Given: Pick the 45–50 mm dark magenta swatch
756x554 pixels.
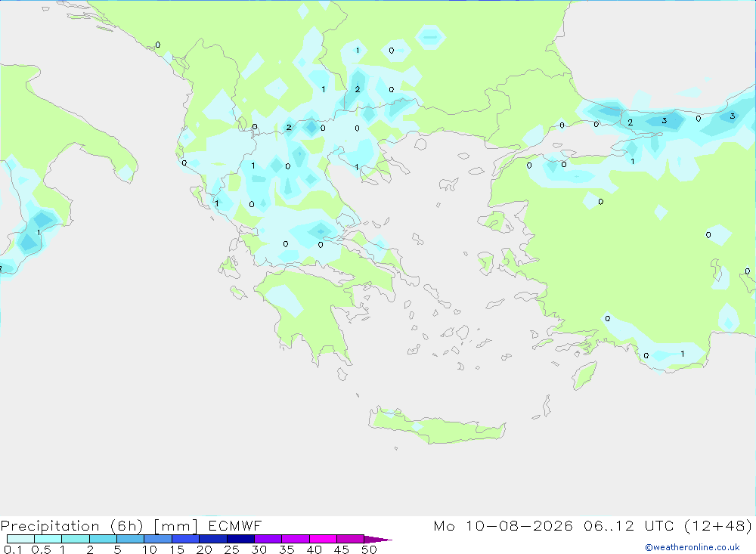Looking at the screenshot, I should 351,539.
